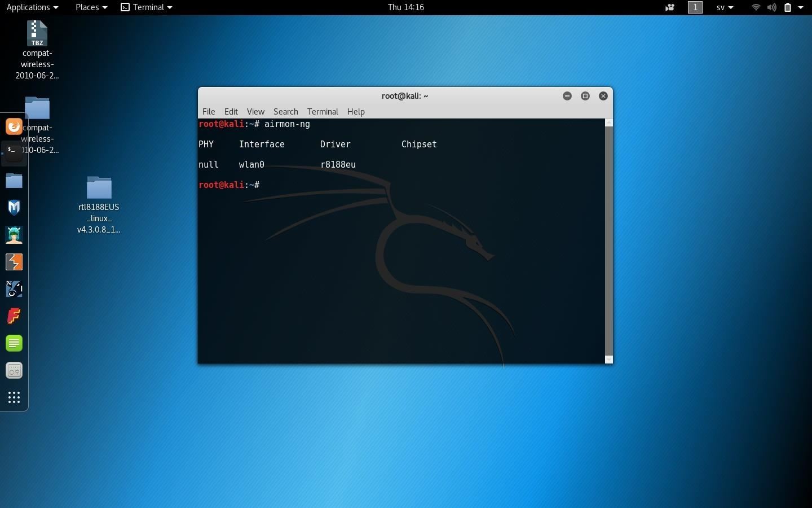This screenshot has height=508, width=812.
Task: Open the terminal Search menu
Action: click(286, 112)
